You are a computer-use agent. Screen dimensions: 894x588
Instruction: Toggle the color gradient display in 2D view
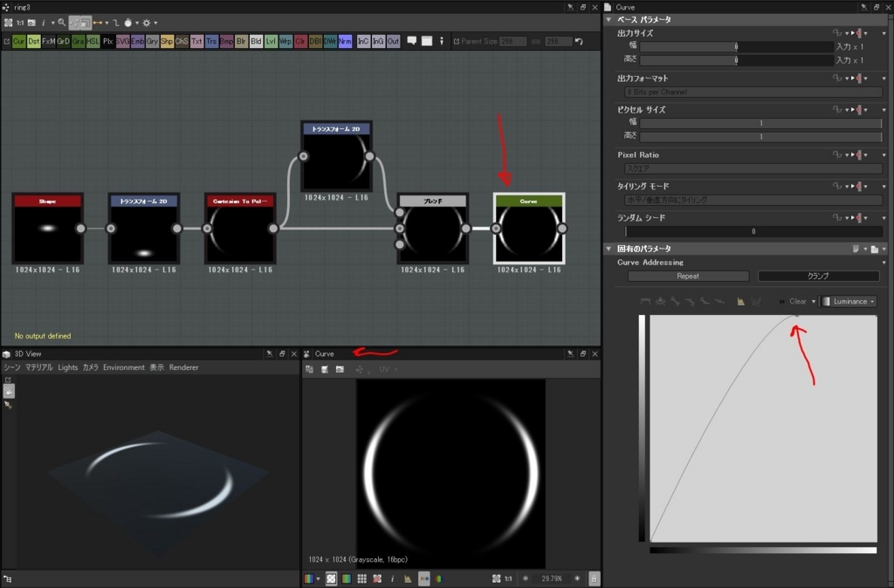coord(346,578)
